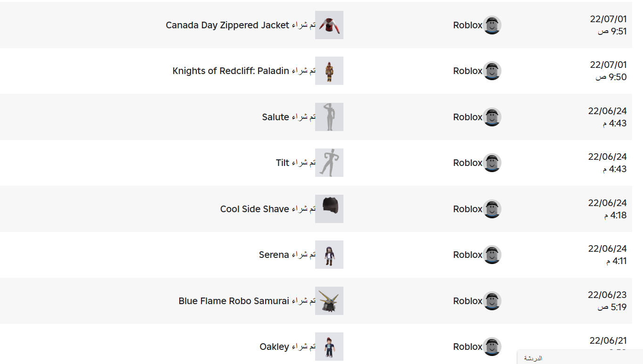The width and height of the screenshot is (643, 364).
Task: Click the Roblox avatar in the Canada Day row
Action: pyautogui.click(x=492, y=25)
